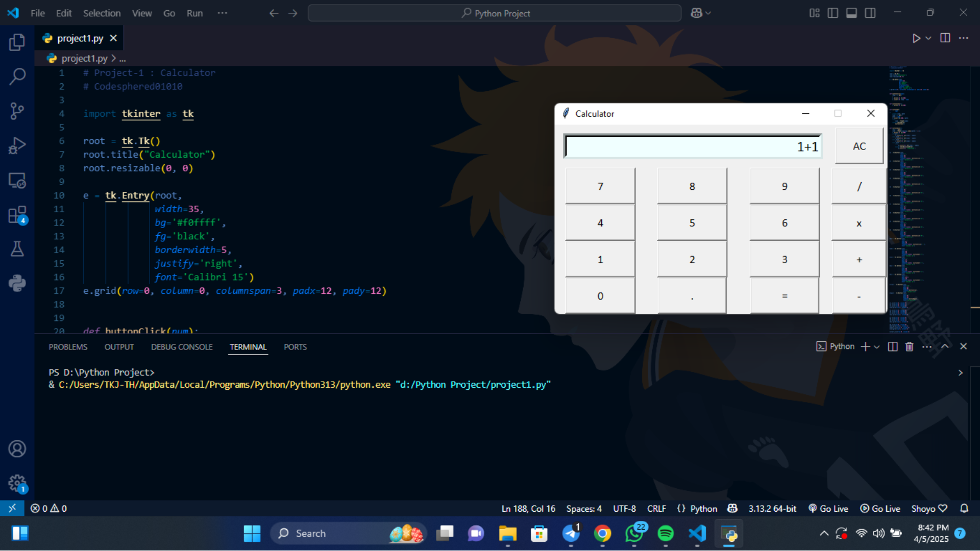Expand the run button dropdown arrow
Image resolution: width=980 pixels, height=551 pixels.
(x=928, y=38)
